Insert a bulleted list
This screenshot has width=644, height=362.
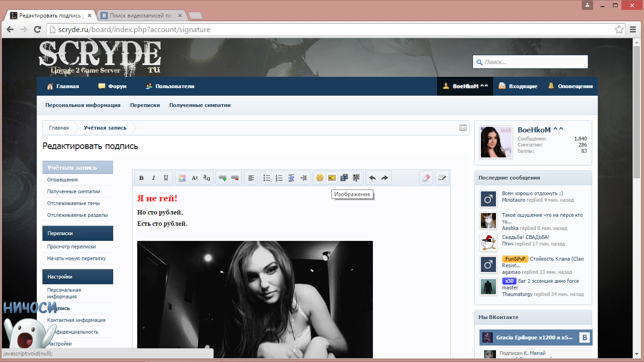coord(267,178)
